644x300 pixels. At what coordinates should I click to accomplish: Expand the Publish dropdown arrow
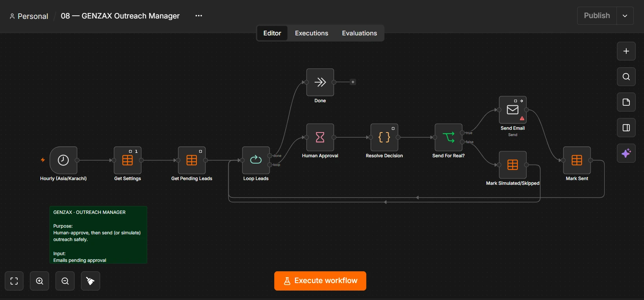[625, 16]
